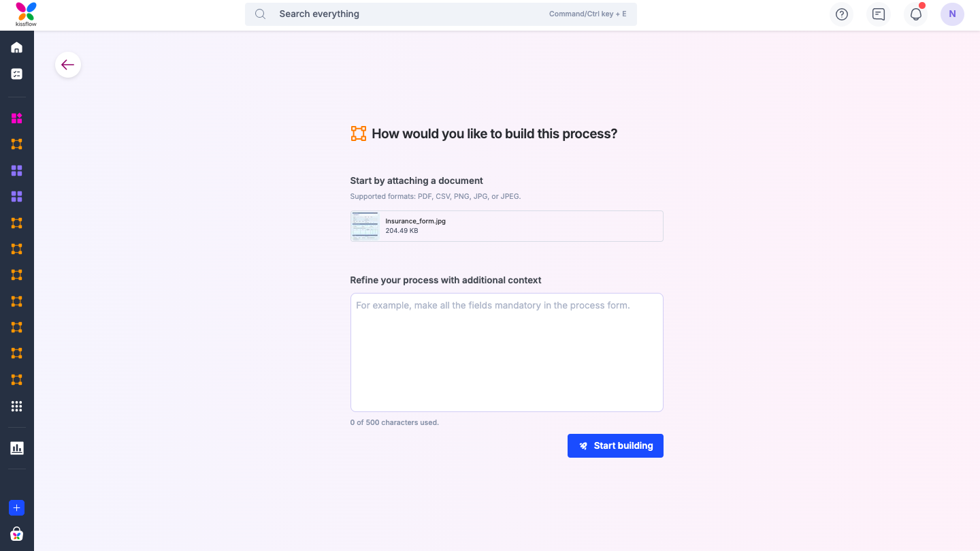Screen dimensions: 980x551
Task: Open the chat feedback icon in the header
Action: [878, 14]
